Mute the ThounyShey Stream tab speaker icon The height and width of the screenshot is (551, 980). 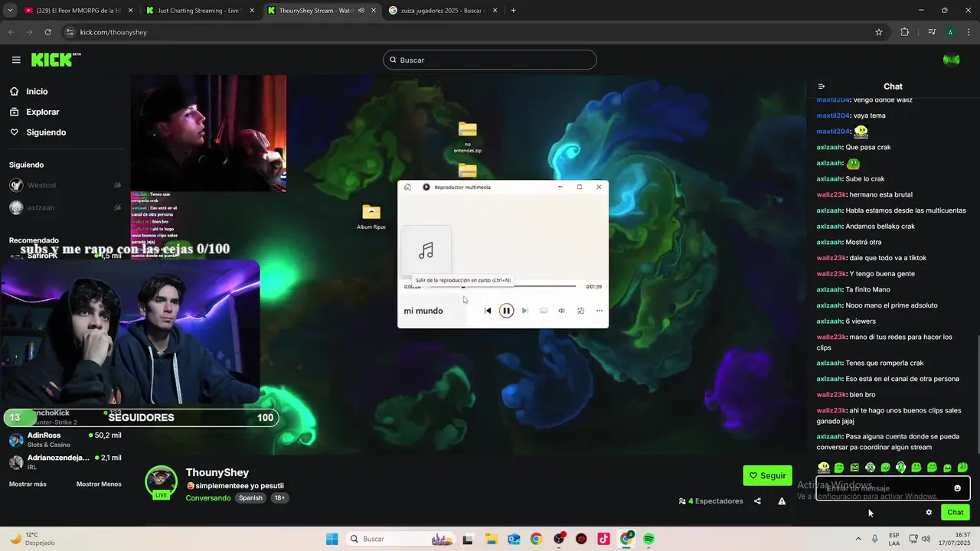361,11
